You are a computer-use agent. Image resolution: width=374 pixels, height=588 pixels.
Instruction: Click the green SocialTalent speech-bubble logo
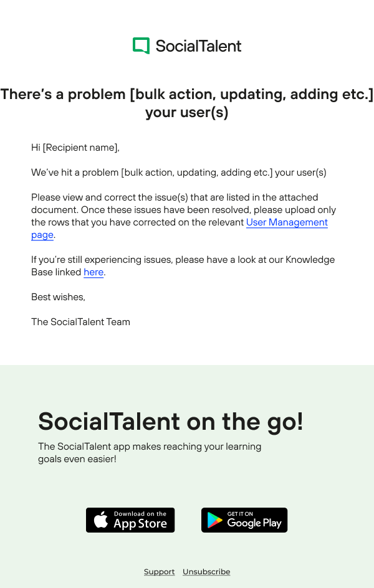[x=141, y=45]
